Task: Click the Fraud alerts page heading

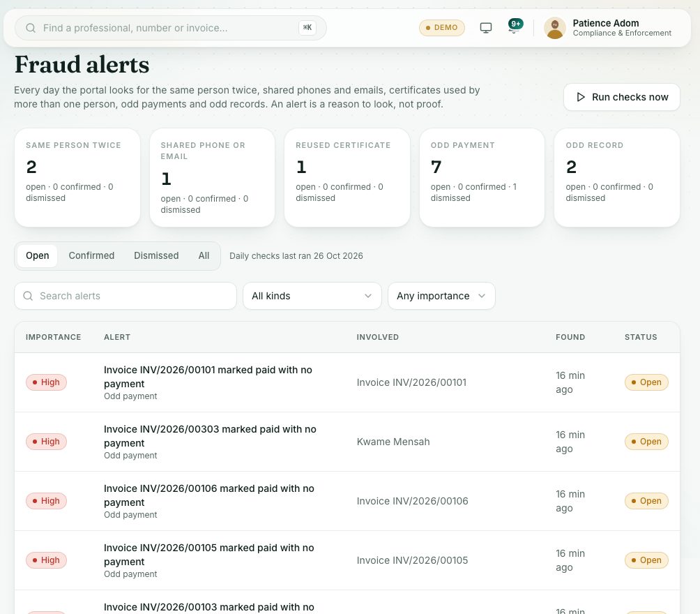Action: point(82,65)
